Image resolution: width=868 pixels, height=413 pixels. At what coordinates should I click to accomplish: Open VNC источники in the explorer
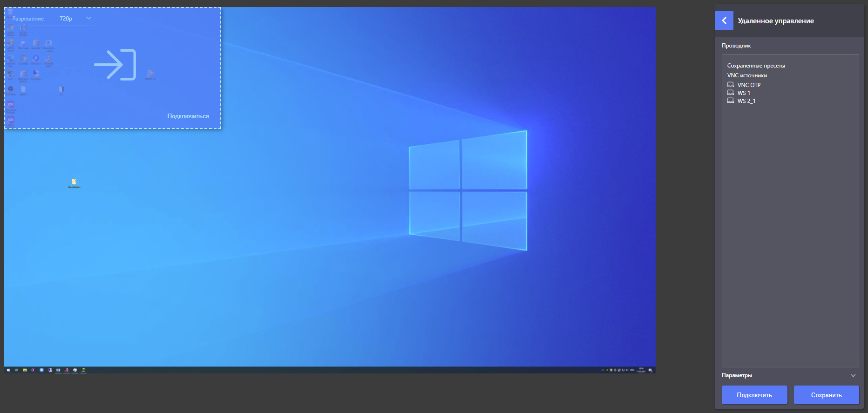pyautogui.click(x=747, y=75)
